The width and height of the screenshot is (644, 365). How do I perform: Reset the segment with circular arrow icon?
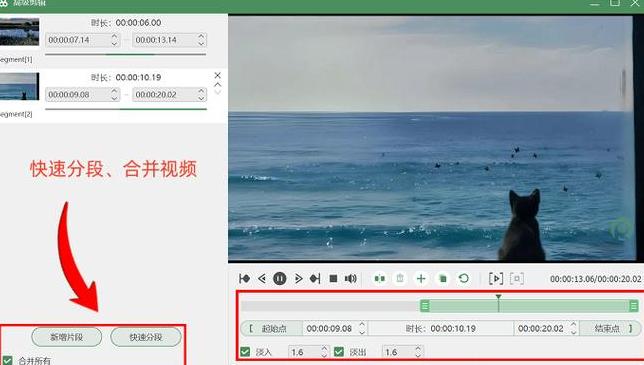point(464,279)
